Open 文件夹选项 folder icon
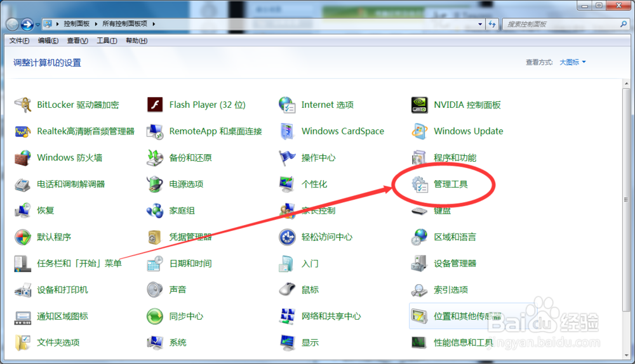The height and width of the screenshot is (364, 635). 23,342
